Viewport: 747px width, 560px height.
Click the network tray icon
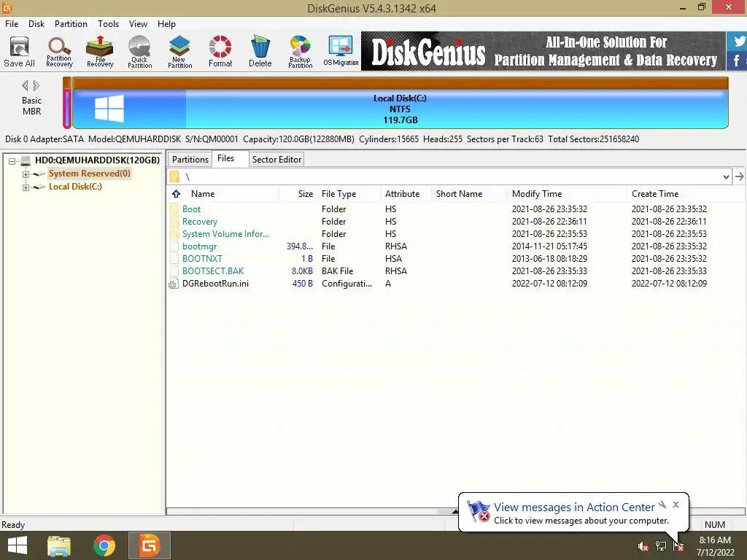tap(661, 546)
